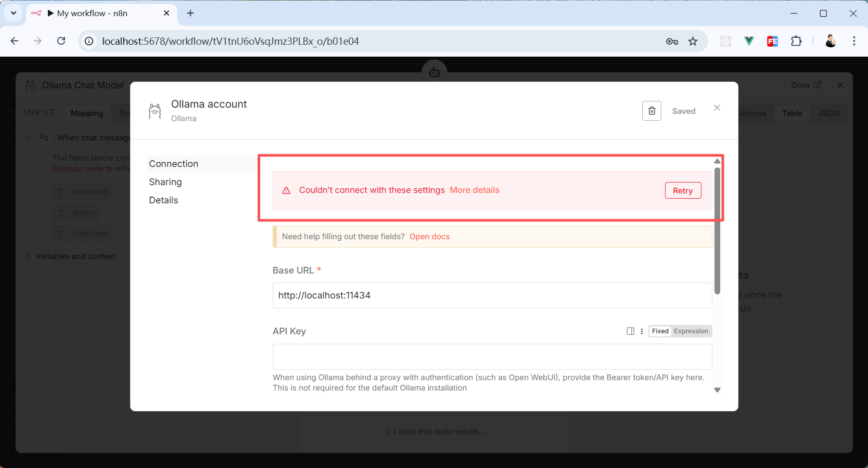Click into the Base URL field

pyautogui.click(x=492, y=295)
